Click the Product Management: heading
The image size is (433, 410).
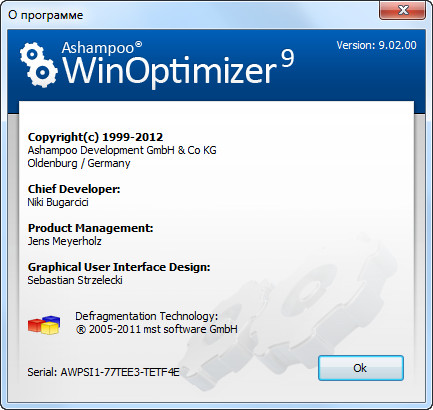coord(90,228)
